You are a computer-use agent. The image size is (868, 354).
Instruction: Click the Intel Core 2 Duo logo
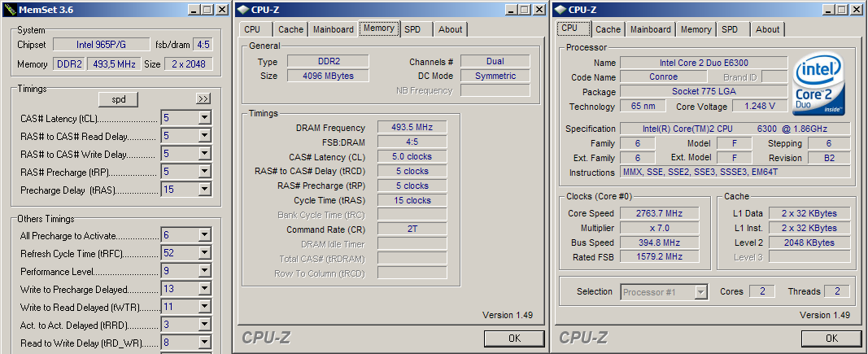coord(818,85)
